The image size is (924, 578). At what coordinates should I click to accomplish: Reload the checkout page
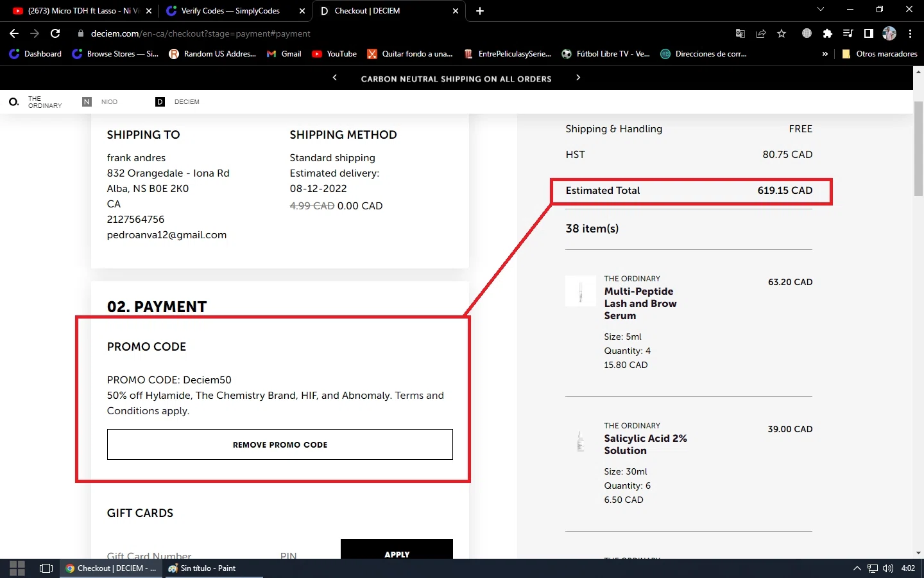pyautogui.click(x=55, y=33)
